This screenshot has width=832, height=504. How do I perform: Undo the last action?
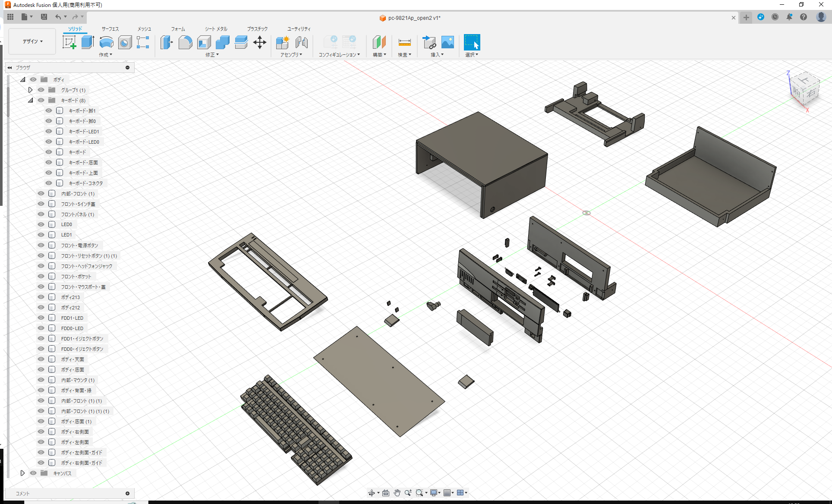(59, 17)
